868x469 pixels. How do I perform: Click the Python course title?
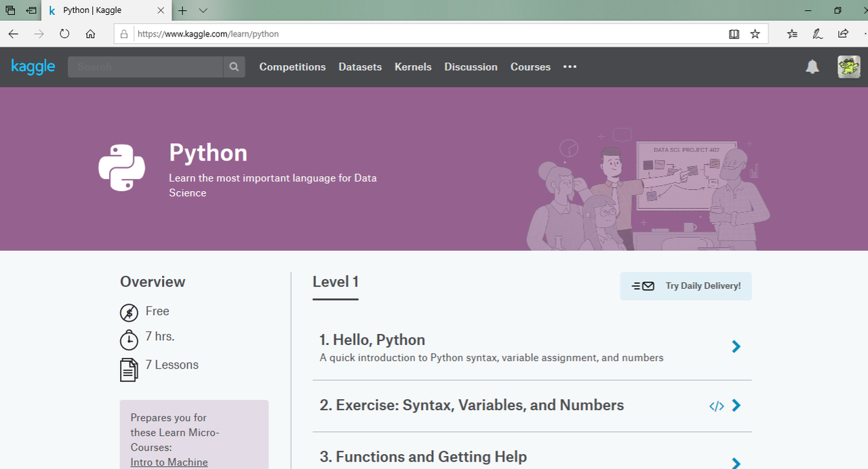[x=208, y=152]
